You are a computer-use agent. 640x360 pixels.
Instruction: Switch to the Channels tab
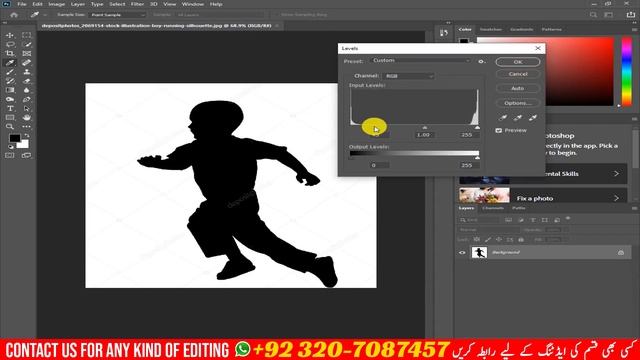click(493, 208)
